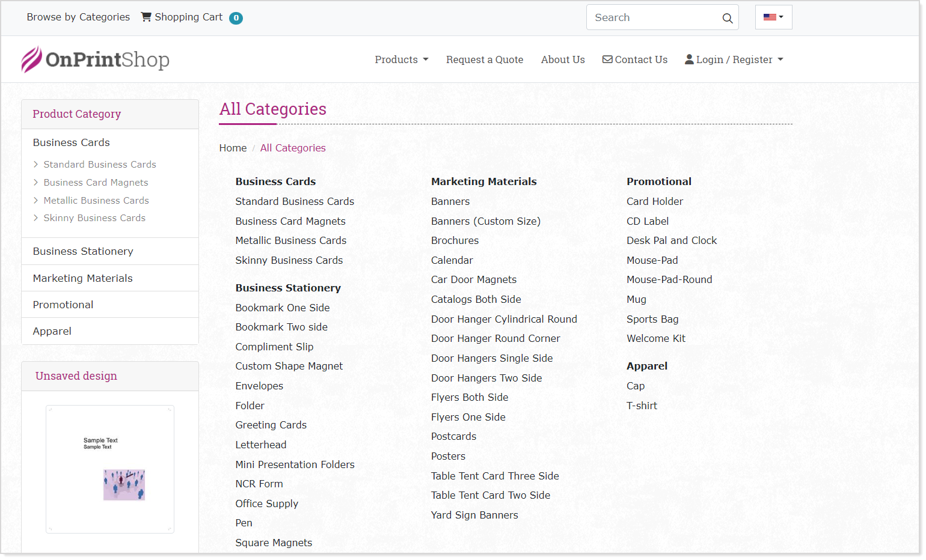Click the Login / Register user icon

[689, 59]
